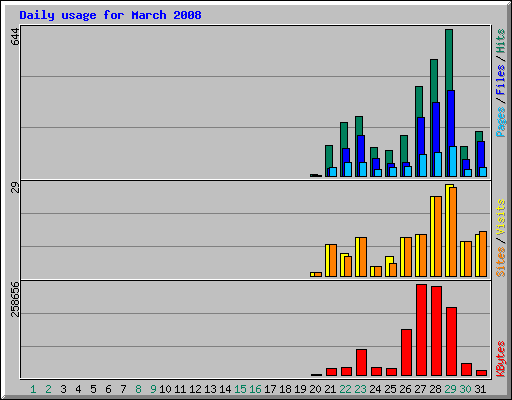Click day 1 on the date axis
The width and height of the screenshot is (512, 400).
pos(33,389)
